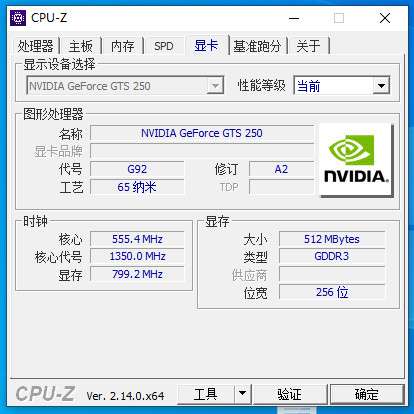Close the CPU-Z window
Screen dimensions: 414x414
pyautogui.click(x=385, y=18)
